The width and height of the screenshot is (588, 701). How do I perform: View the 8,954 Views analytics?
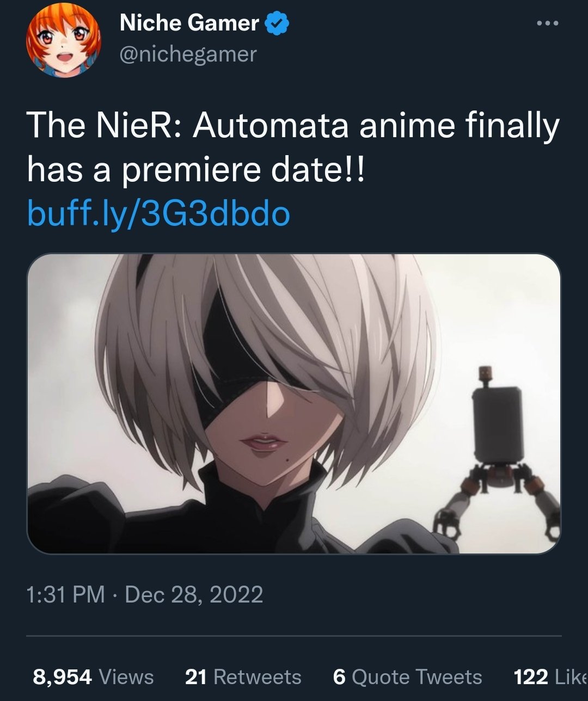pyautogui.click(x=93, y=677)
